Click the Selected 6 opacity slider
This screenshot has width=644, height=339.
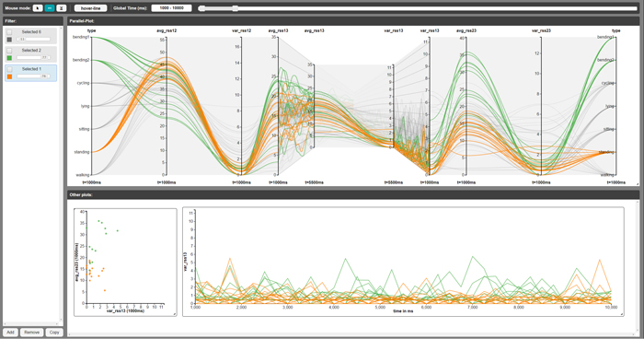(33, 40)
